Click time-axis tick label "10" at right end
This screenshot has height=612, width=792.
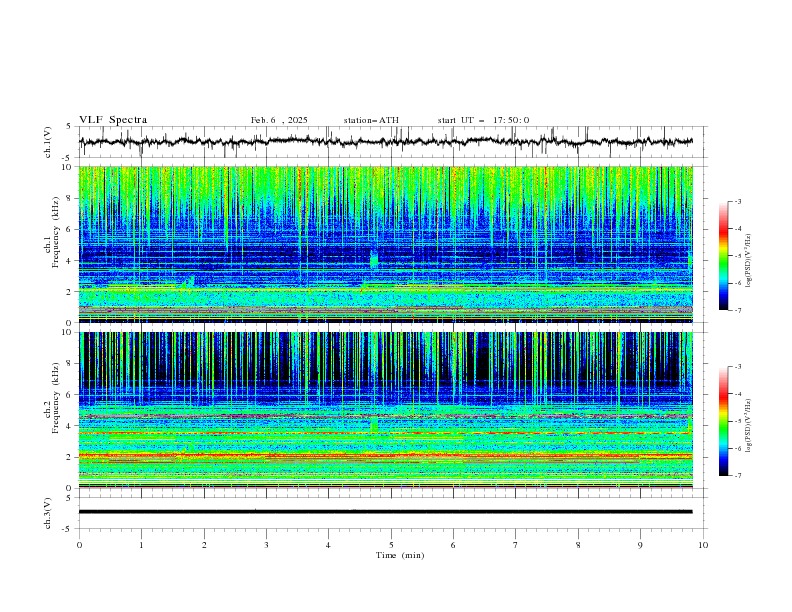[x=703, y=545]
